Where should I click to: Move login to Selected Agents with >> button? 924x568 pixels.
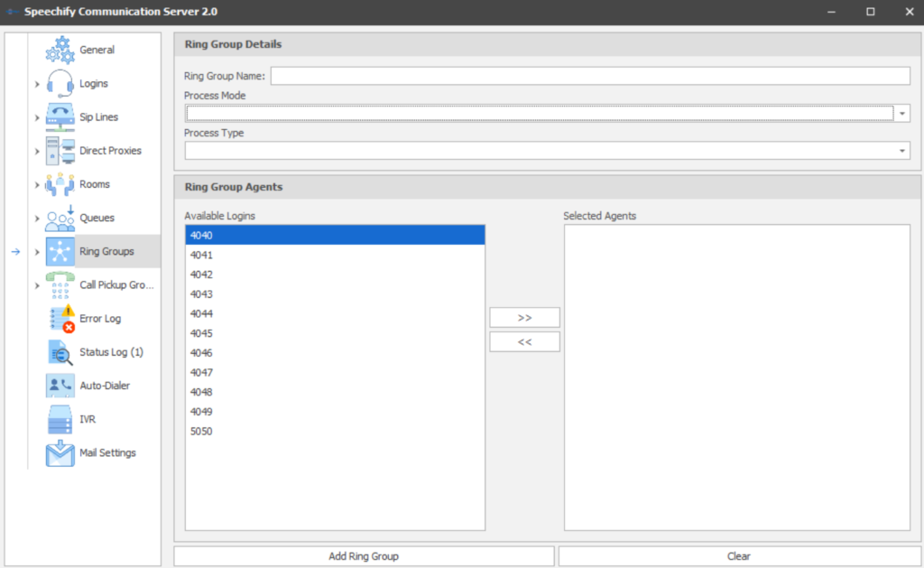pos(524,317)
